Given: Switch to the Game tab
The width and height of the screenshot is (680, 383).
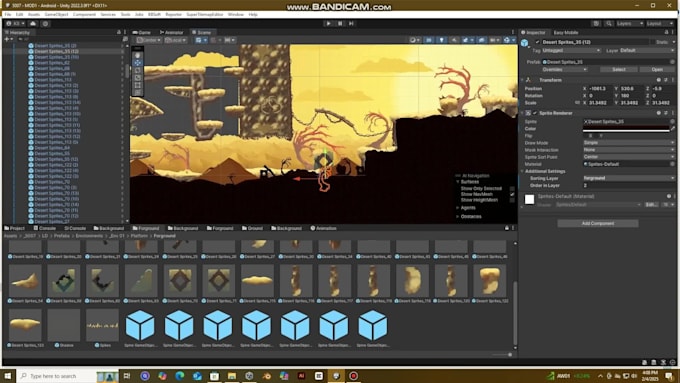Looking at the screenshot, I should (142, 32).
